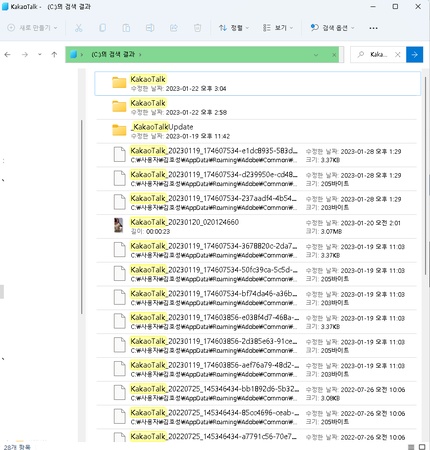Viewport: 430px width, 450px height.
Task: Open the 새로 만들기 new item menu
Action: coord(32,28)
